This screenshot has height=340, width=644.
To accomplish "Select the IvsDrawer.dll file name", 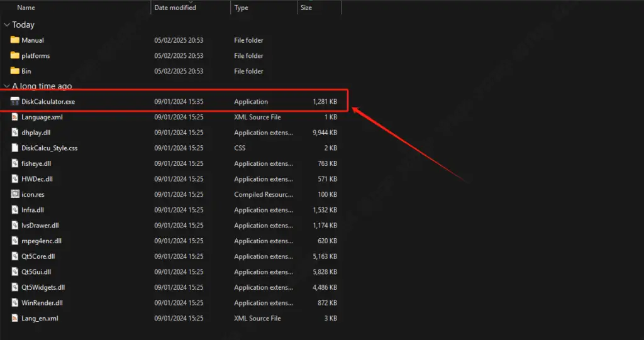I will pyautogui.click(x=40, y=226).
